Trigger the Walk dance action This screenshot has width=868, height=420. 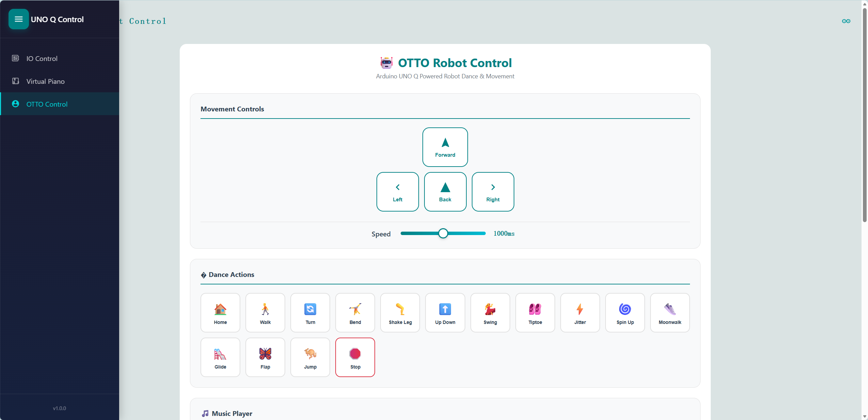pos(265,313)
